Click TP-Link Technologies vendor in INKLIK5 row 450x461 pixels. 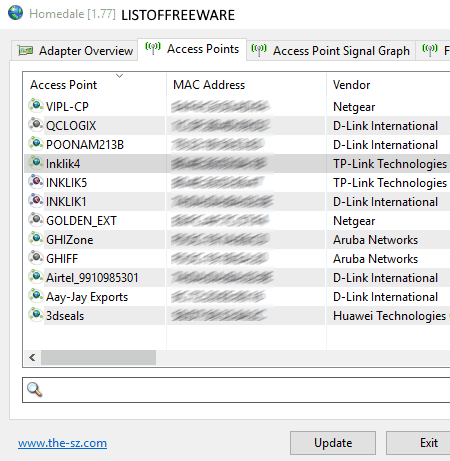[390, 183]
